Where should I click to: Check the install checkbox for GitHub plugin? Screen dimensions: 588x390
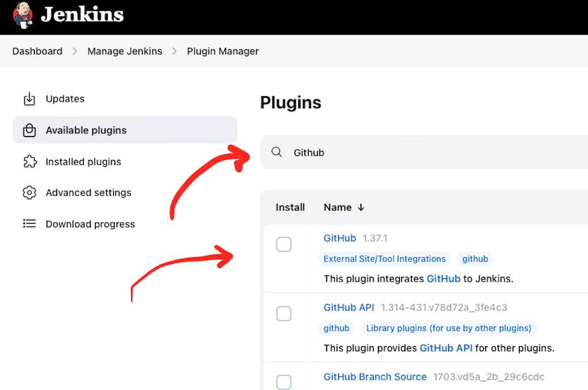click(284, 244)
